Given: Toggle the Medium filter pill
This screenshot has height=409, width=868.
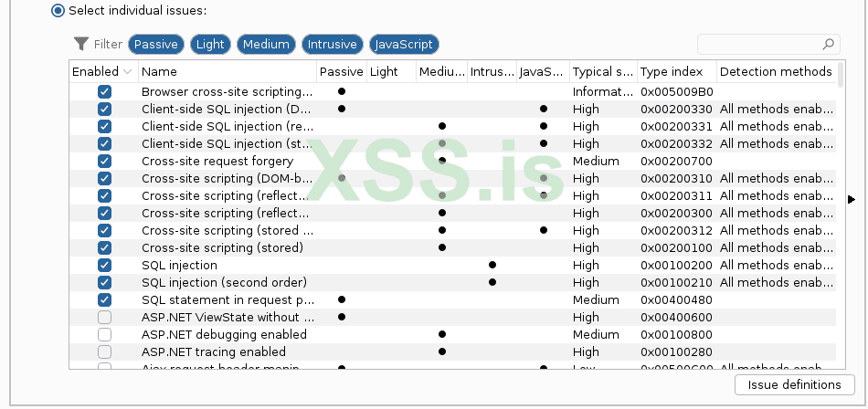Looking at the screenshot, I should [x=266, y=44].
